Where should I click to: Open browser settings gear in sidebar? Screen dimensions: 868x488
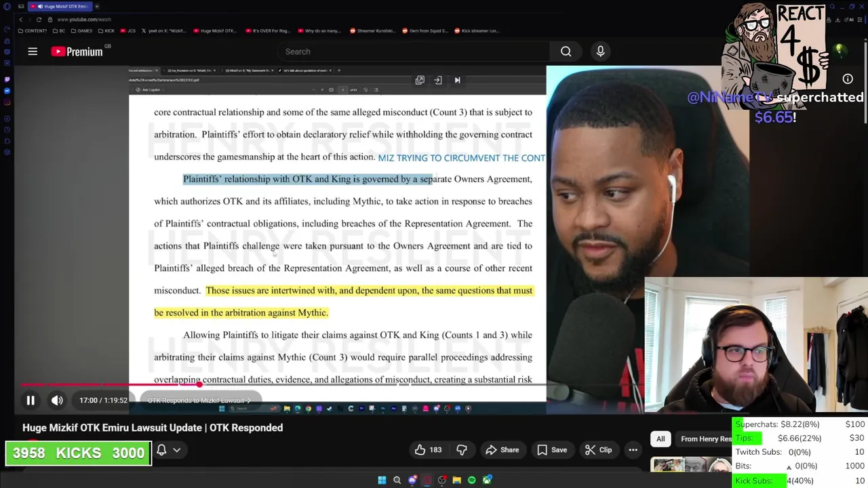[x=7, y=152]
